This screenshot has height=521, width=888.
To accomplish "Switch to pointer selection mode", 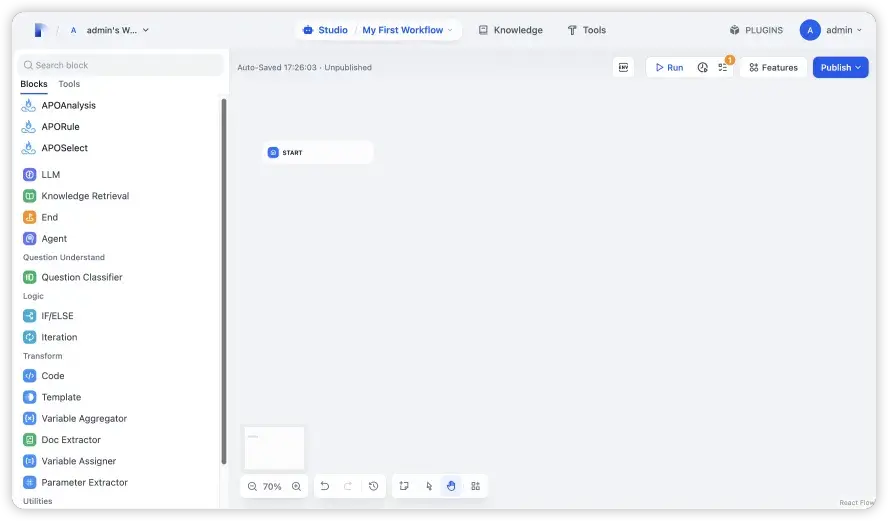I will [429, 486].
